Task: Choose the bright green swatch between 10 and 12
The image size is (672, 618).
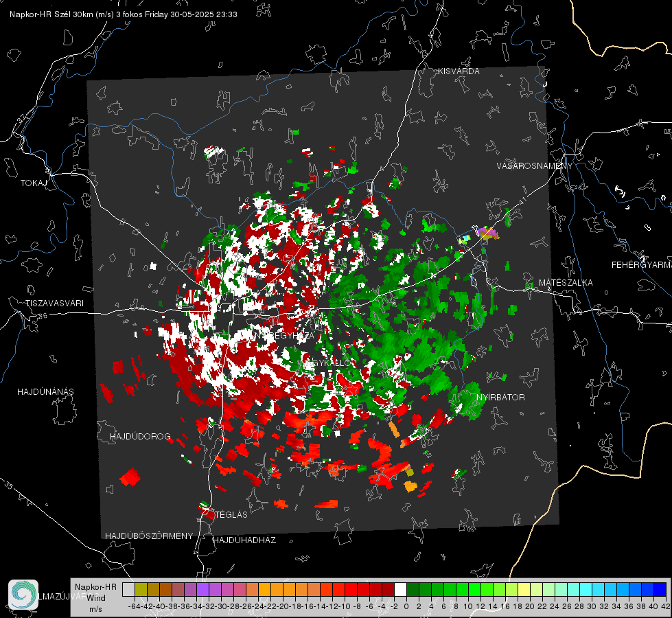Action: pos(474,590)
